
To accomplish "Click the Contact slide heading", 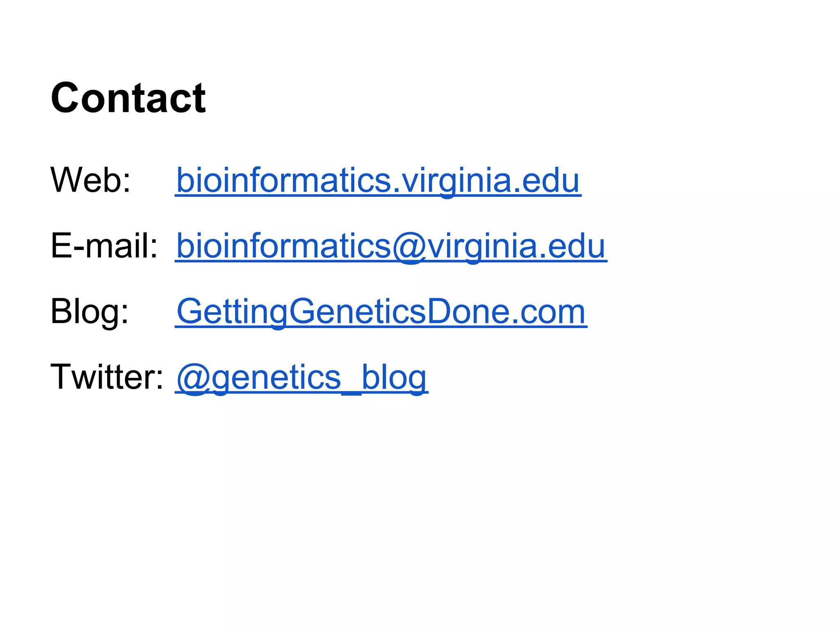I will coord(128,98).
